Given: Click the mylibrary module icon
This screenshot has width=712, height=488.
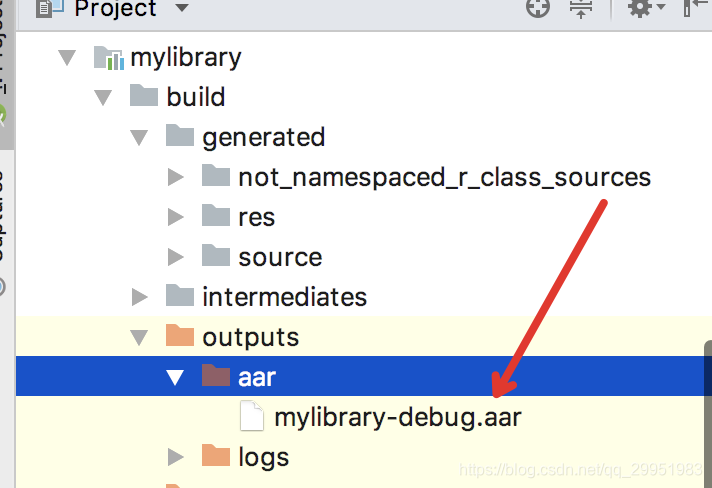Looking at the screenshot, I should (x=109, y=58).
